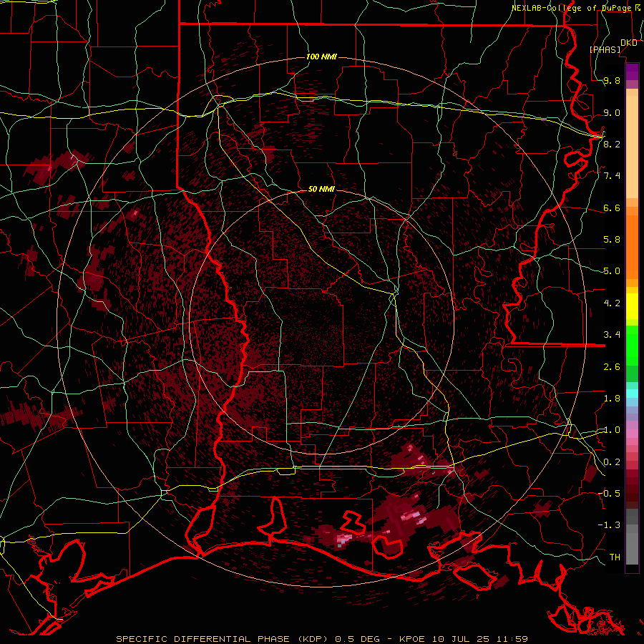Image resolution: width=644 pixels, height=644 pixels.
Task: Click the 50 NMI range ring label
Action: coord(321,190)
